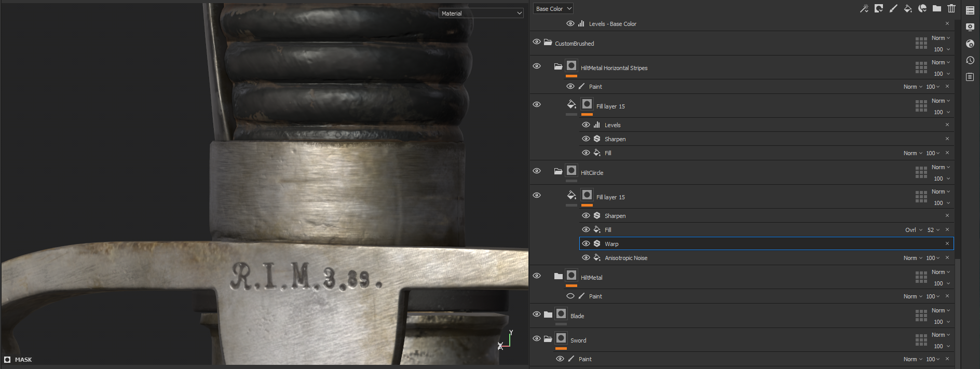
Task: Open the History panel clock icon
Action: 970,60
